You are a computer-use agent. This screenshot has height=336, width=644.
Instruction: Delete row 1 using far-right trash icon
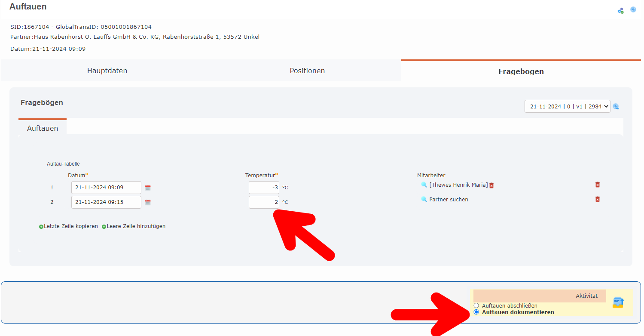597,185
